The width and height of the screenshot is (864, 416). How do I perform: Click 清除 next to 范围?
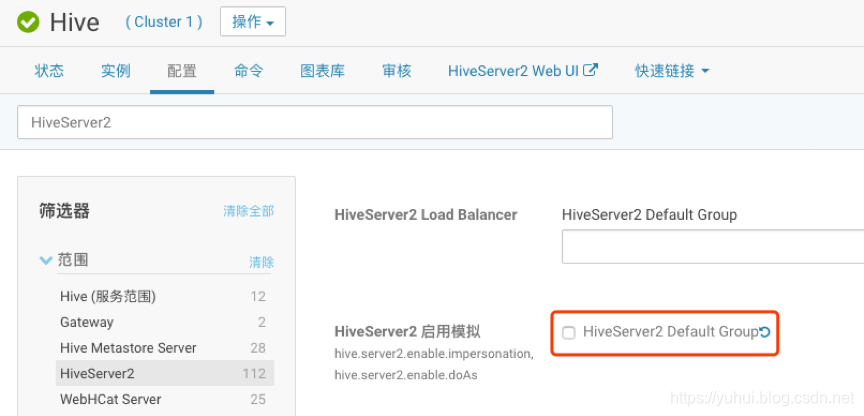261,262
